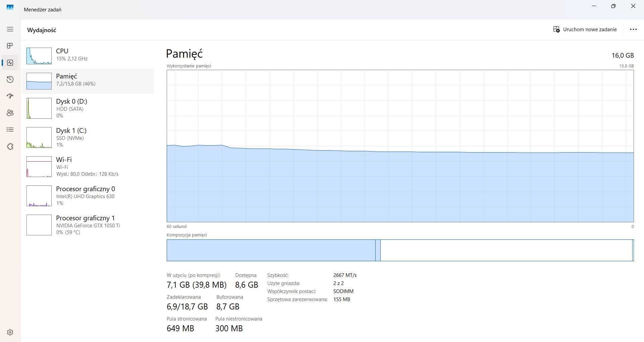
Task: Select CPU performance entry
Action: click(88, 56)
